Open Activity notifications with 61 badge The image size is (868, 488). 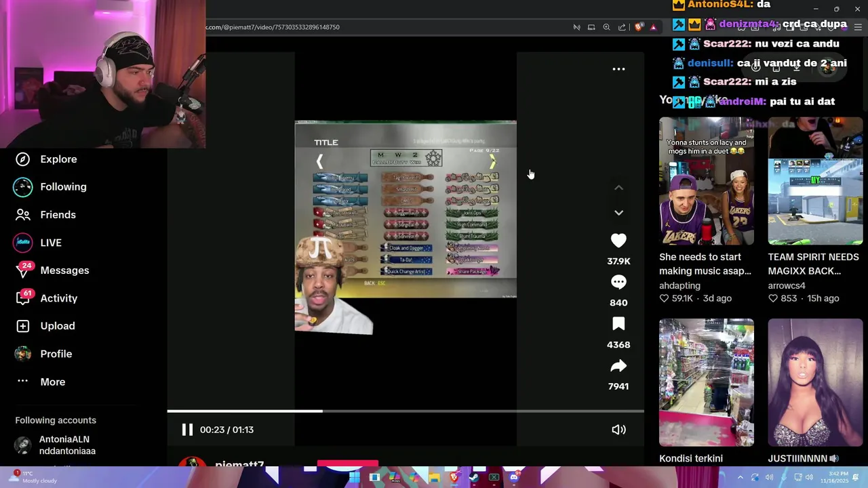[45, 298]
